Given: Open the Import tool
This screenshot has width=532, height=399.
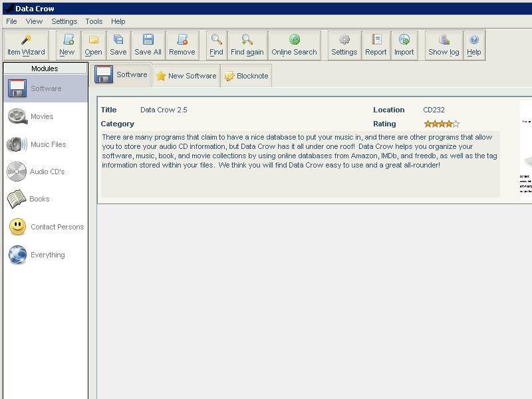Looking at the screenshot, I should click(404, 45).
